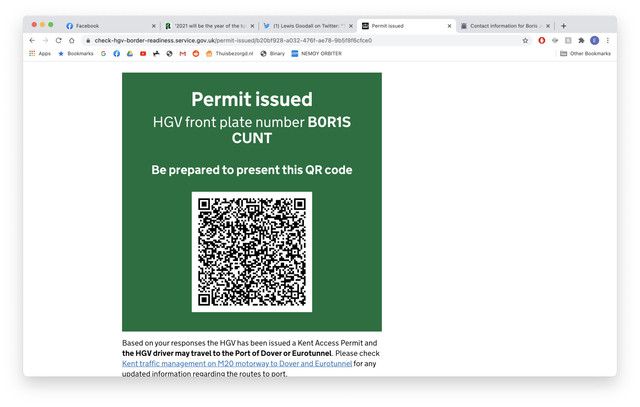Close the Permit issued tab
This screenshot has height=407, width=640.
[x=449, y=26]
